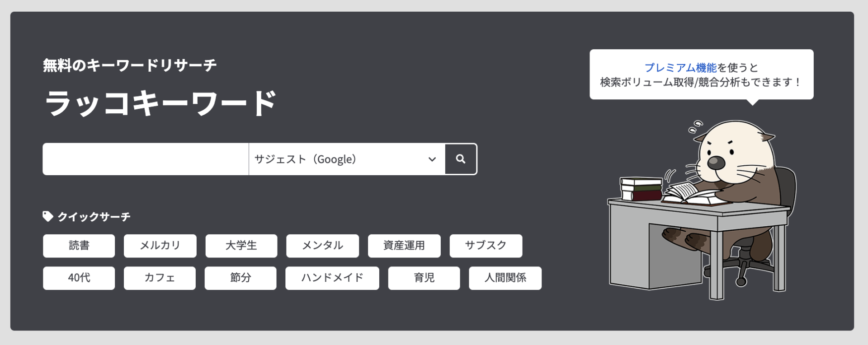The height and width of the screenshot is (345, 868).
Task: Select the メンタル quick search tag
Action: [323, 246]
